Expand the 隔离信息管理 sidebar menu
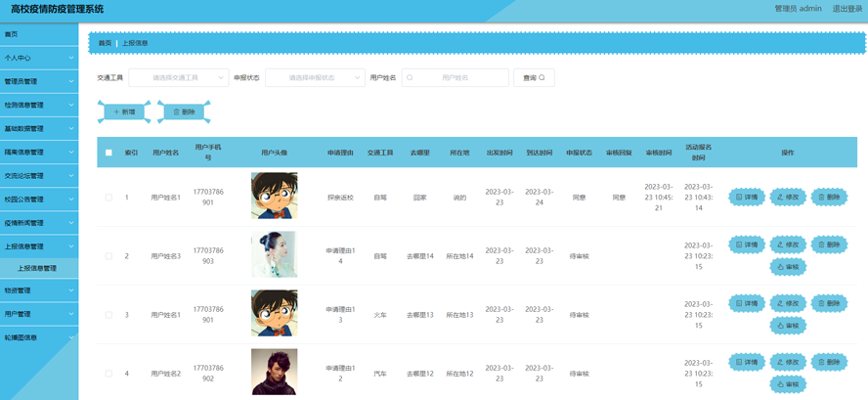Viewport: 868px width, 400px height. [x=39, y=152]
